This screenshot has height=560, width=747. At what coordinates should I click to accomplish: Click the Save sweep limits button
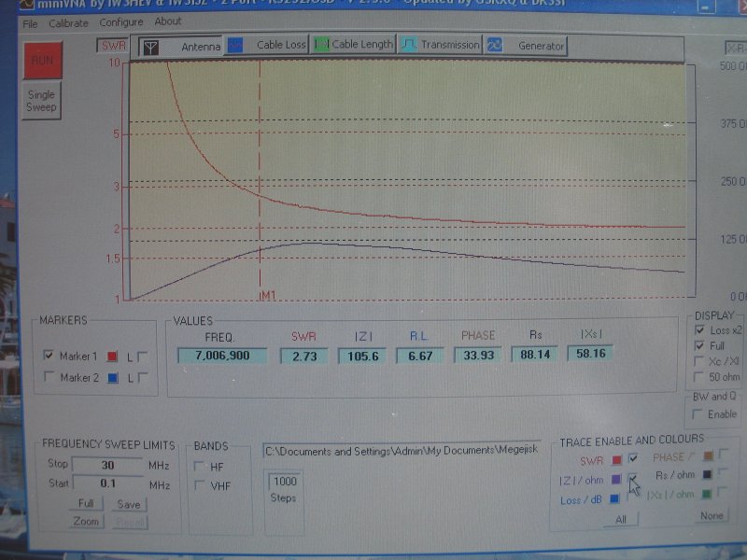point(129,504)
